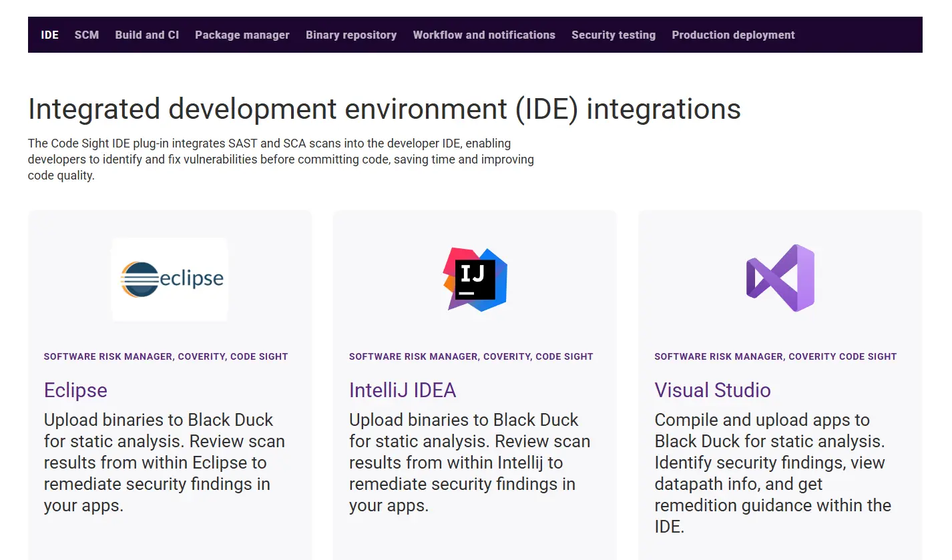
Task: Select the Binary repository tab
Action: click(351, 35)
